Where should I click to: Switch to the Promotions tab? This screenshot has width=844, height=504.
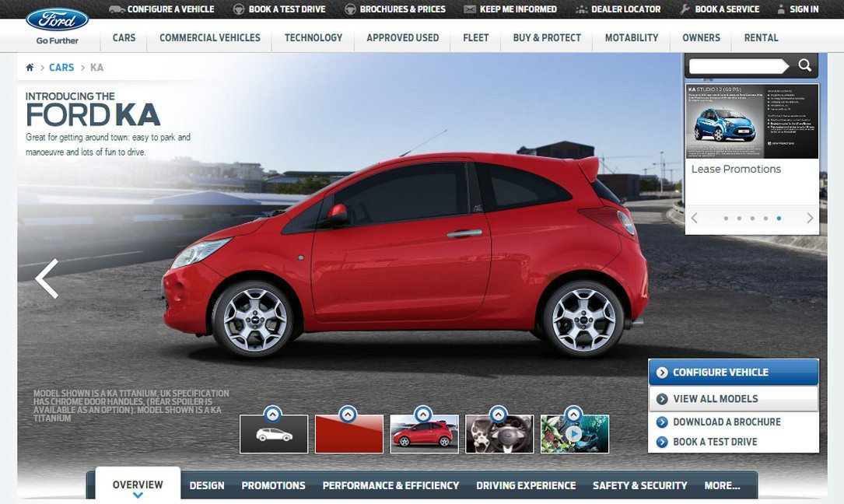point(274,485)
